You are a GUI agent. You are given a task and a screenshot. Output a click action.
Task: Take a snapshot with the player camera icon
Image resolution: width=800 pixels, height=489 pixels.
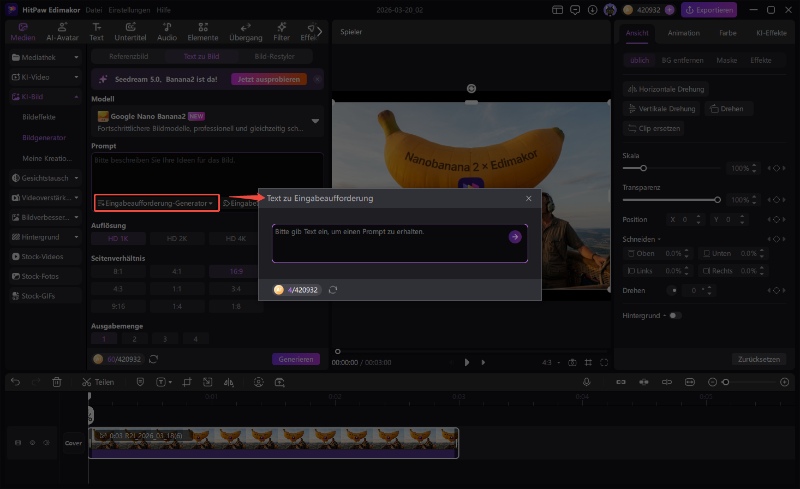coord(572,362)
